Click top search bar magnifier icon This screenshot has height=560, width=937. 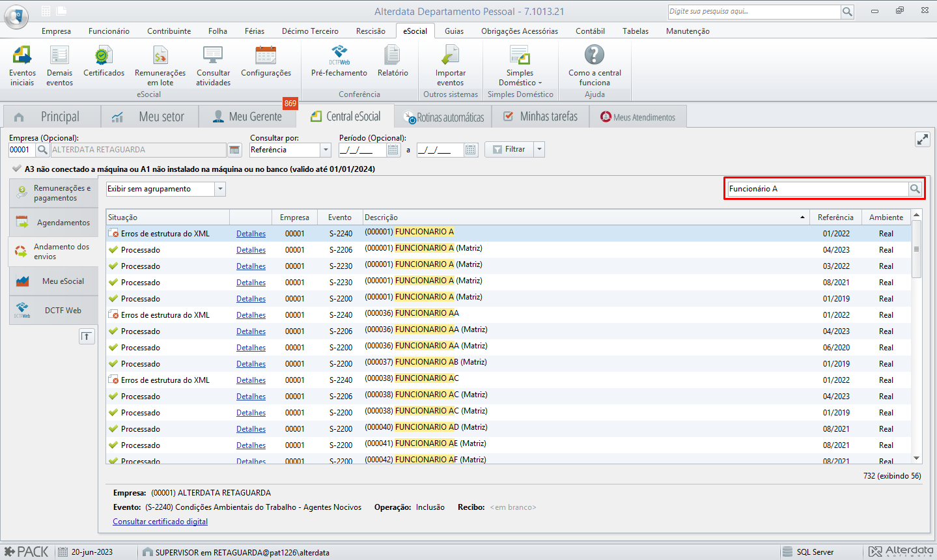[x=847, y=12]
